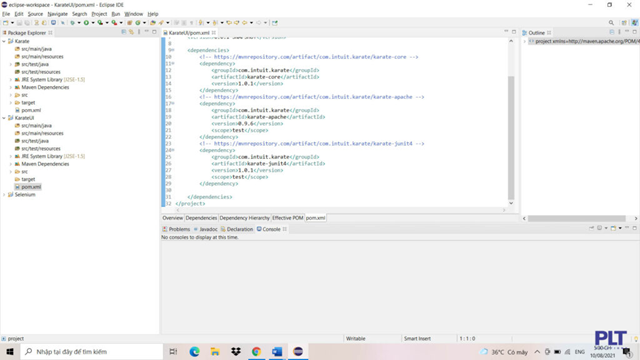Screen dimensions: 640x360
Task: Open Google Chrome from taskbar
Action: [256, 351]
